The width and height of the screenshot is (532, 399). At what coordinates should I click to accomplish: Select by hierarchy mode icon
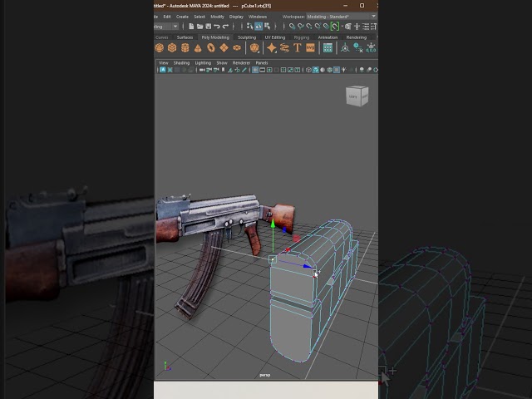tap(249, 26)
